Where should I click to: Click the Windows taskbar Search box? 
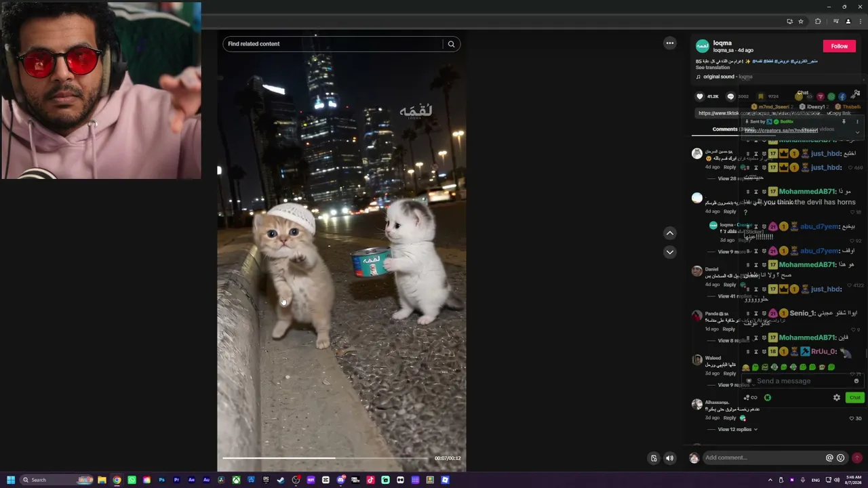(x=57, y=480)
